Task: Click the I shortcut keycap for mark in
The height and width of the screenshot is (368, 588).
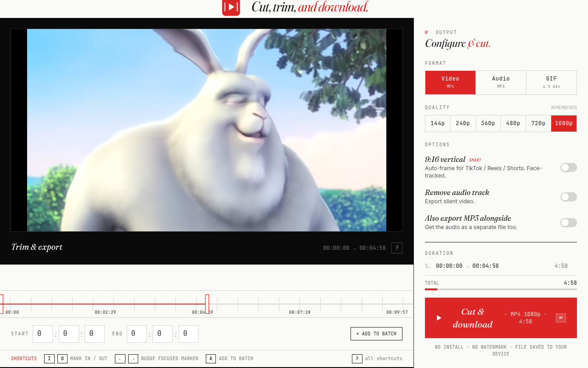Action: coord(49,359)
